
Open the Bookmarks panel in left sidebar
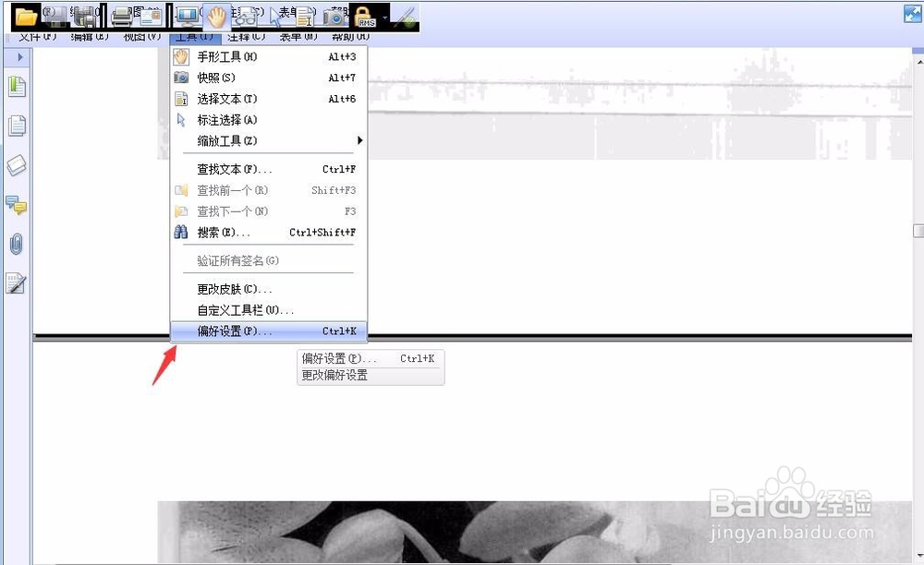coord(17,87)
